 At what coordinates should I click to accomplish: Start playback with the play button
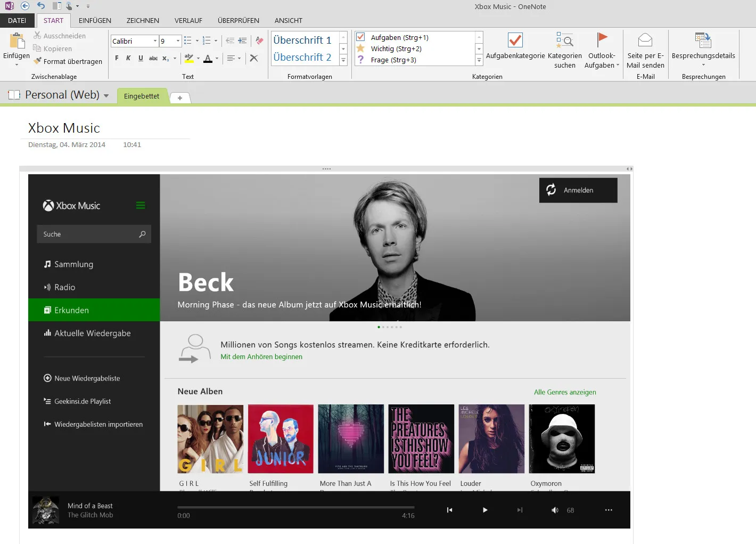485,510
